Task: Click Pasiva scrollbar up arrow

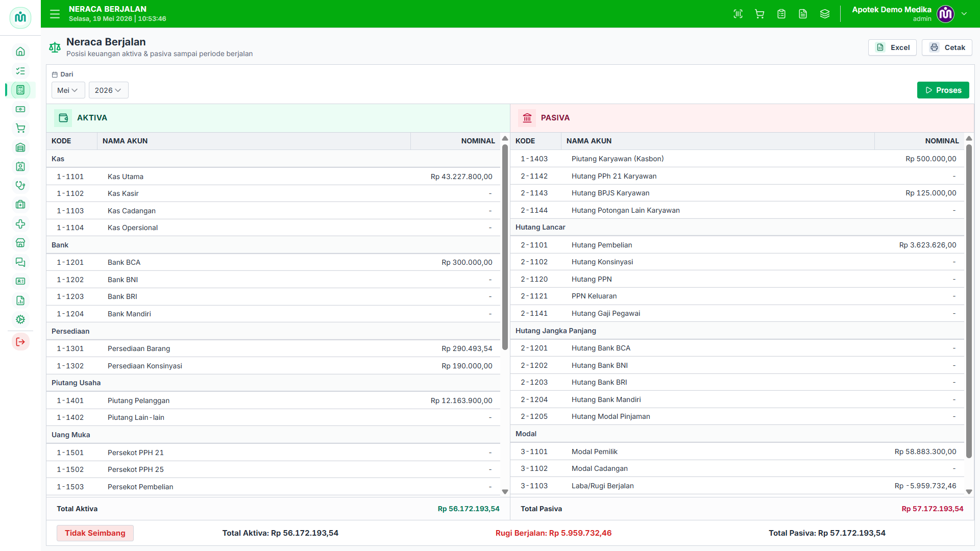Action: (x=969, y=139)
